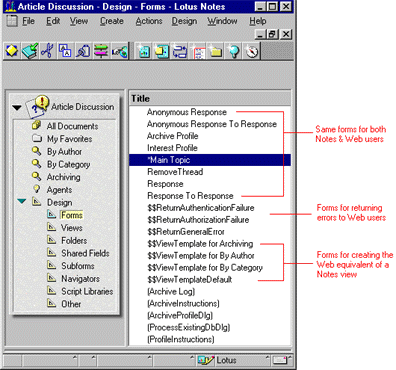This screenshot has height=370, width=396.
Task: Select the (Archive Log) form
Action: (171, 292)
